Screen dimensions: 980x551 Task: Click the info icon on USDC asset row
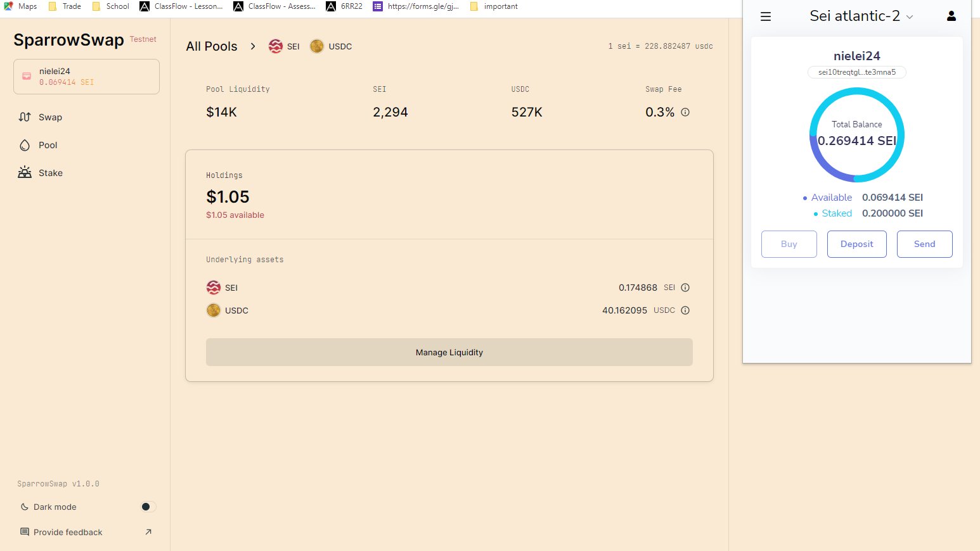[x=685, y=310]
